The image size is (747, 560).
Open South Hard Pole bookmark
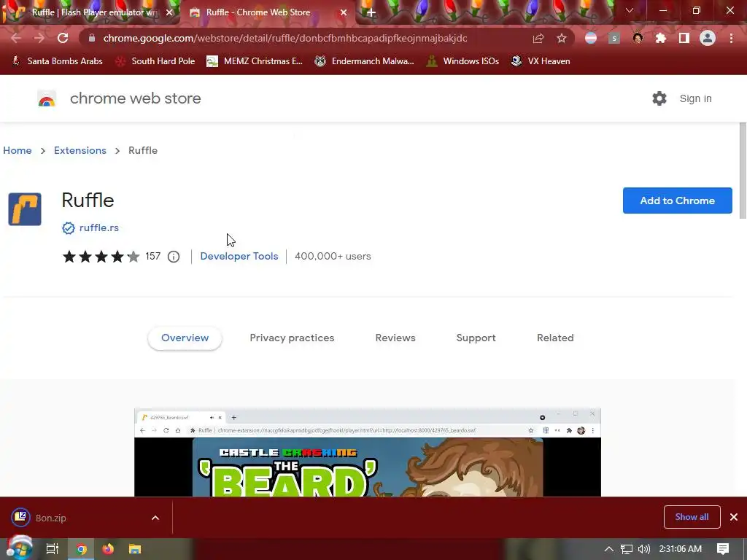(x=156, y=61)
